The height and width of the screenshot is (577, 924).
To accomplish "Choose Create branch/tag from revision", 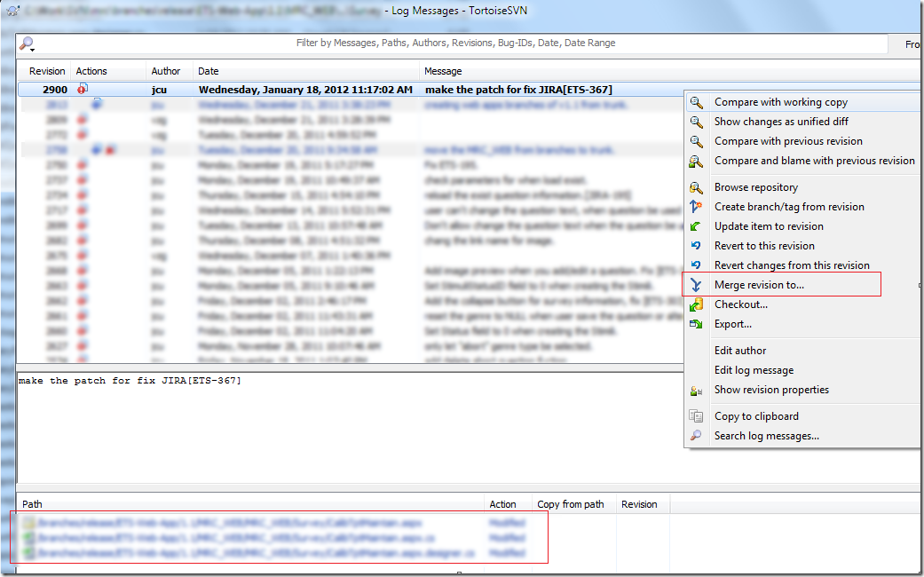I will click(x=789, y=206).
